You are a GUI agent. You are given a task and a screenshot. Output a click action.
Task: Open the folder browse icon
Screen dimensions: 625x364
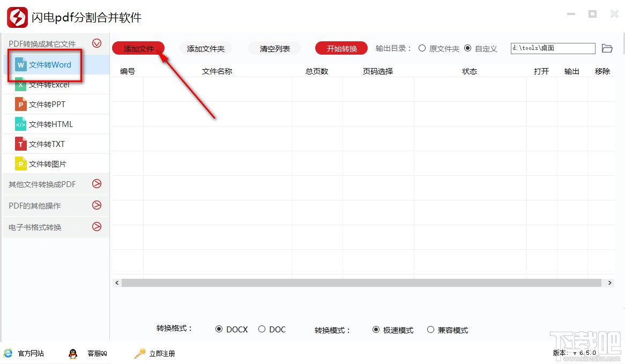607,48
